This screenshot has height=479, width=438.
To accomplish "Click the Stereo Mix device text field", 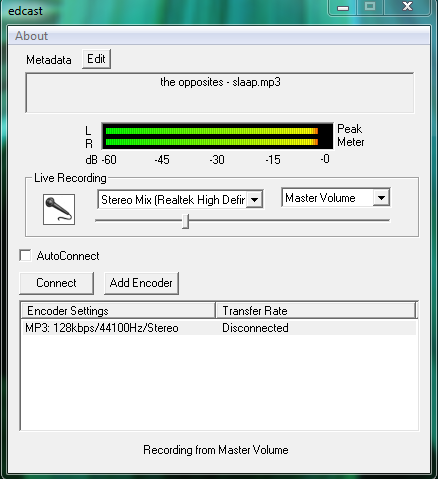I will (173, 200).
